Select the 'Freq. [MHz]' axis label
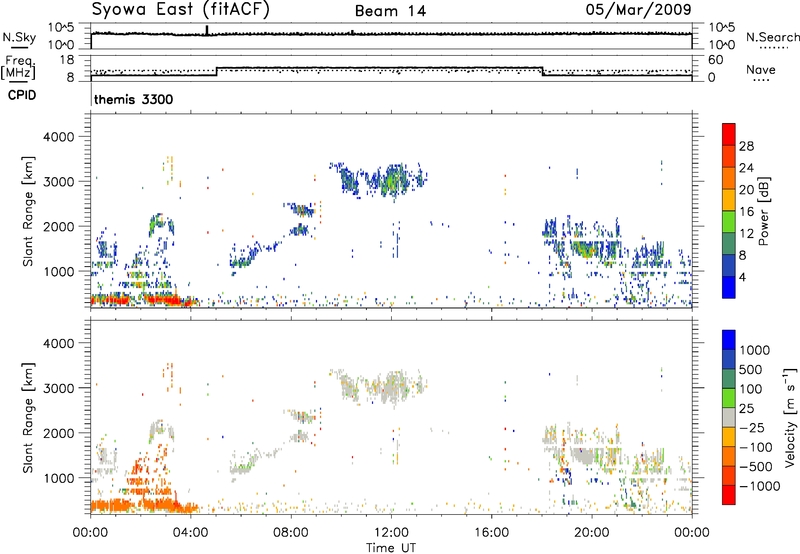 (18, 68)
